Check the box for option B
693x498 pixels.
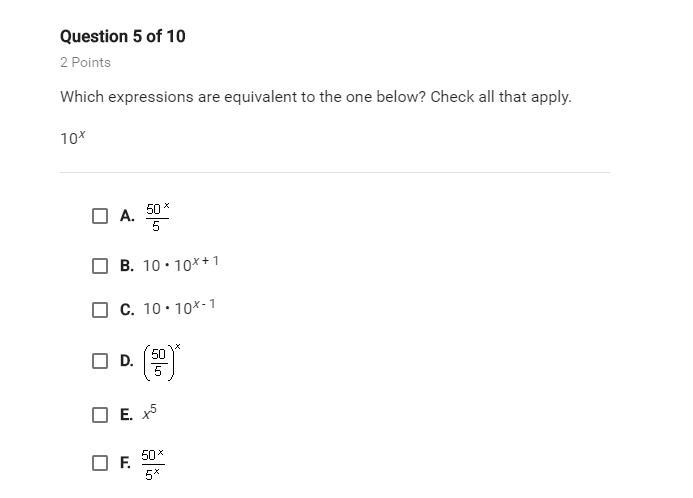[100, 266]
